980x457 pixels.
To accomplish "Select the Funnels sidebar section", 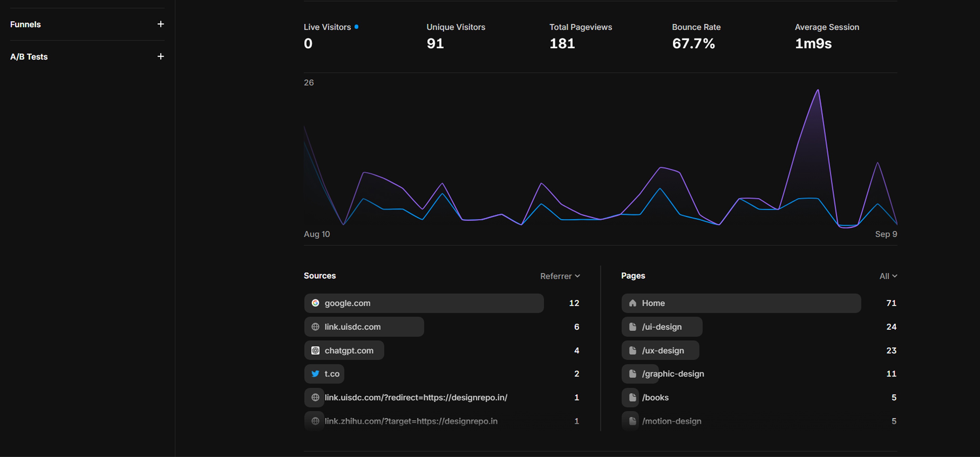I will (x=25, y=24).
